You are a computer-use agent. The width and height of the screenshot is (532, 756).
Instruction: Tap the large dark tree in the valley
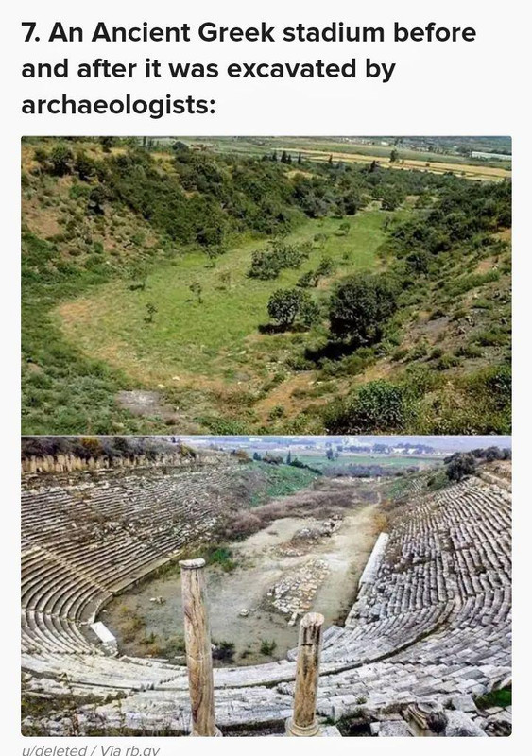(361, 308)
